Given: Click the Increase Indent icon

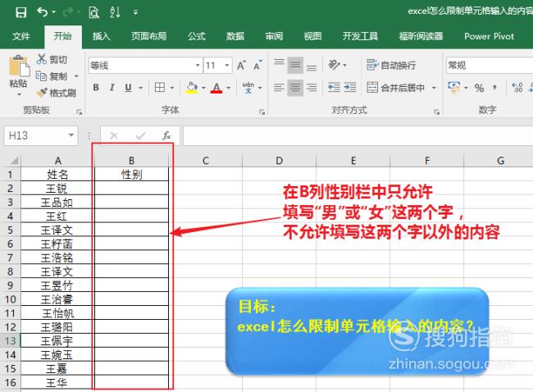Looking at the screenshot, I should 350,88.
